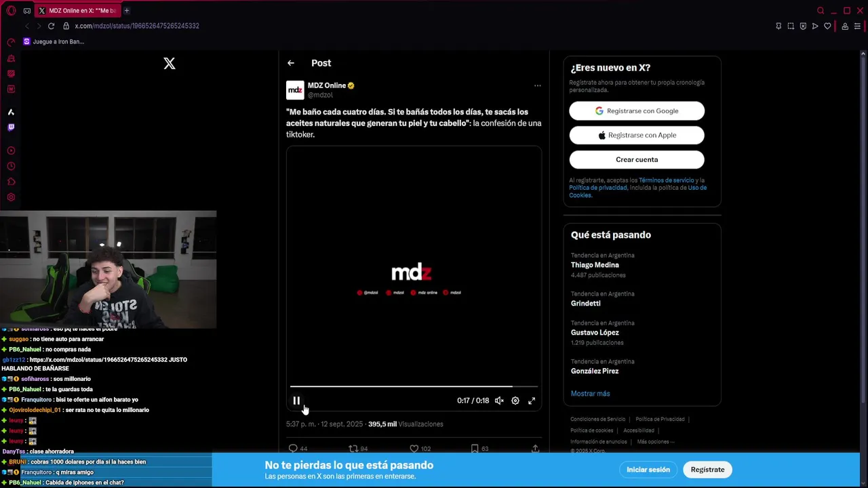
Task: Open History clock icon in sidebar
Action: coord(11,166)
